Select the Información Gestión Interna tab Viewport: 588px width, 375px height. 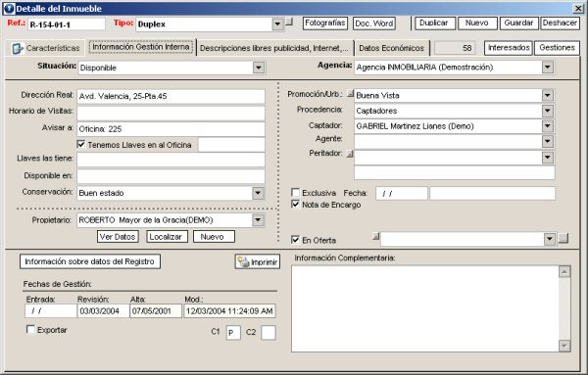pyautogui.click(x=141, y=47)
